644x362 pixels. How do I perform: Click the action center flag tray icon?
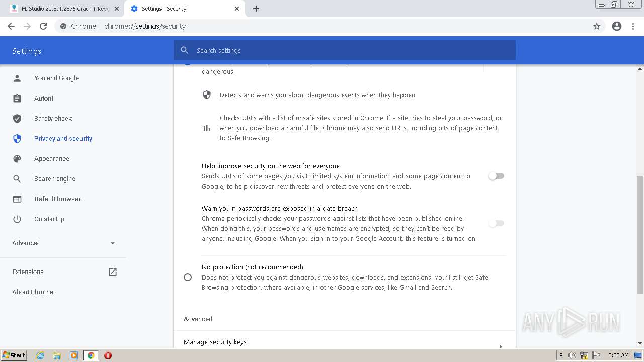tap(596, 355)
